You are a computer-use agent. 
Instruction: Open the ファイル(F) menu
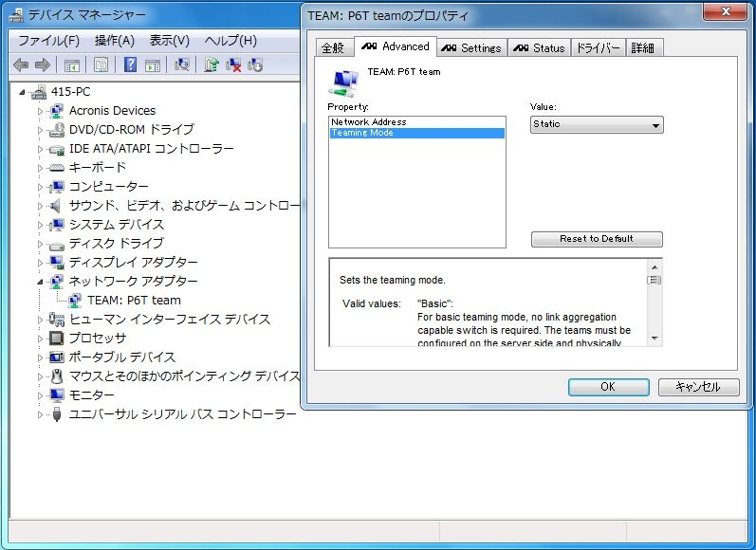[x=48, y=41]
